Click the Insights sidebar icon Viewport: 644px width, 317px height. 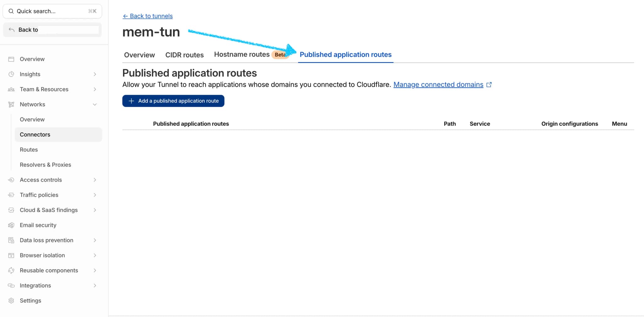11,74
